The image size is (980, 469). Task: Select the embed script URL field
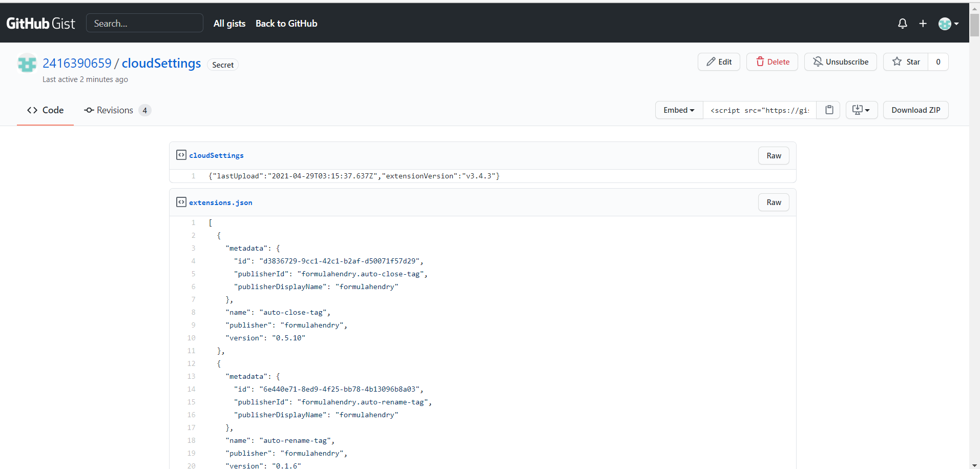coord(760,110)
